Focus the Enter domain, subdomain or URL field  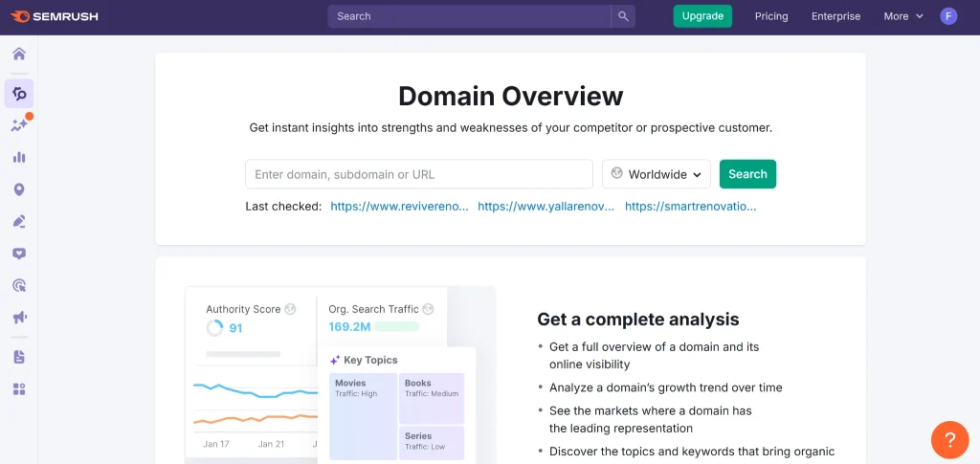(419, 174)
